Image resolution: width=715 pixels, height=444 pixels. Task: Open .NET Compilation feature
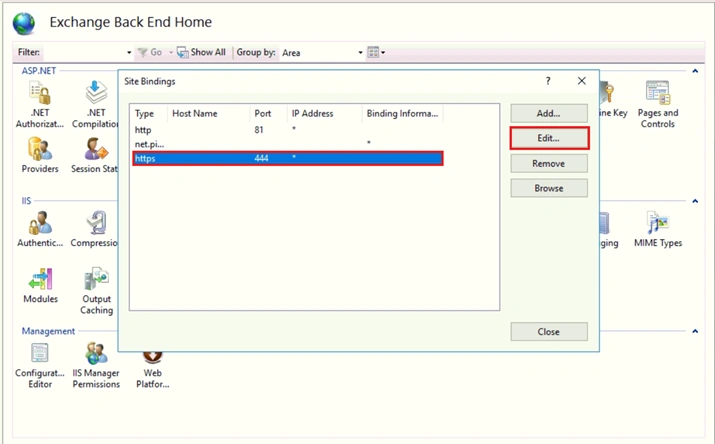(x=95, y=104)
